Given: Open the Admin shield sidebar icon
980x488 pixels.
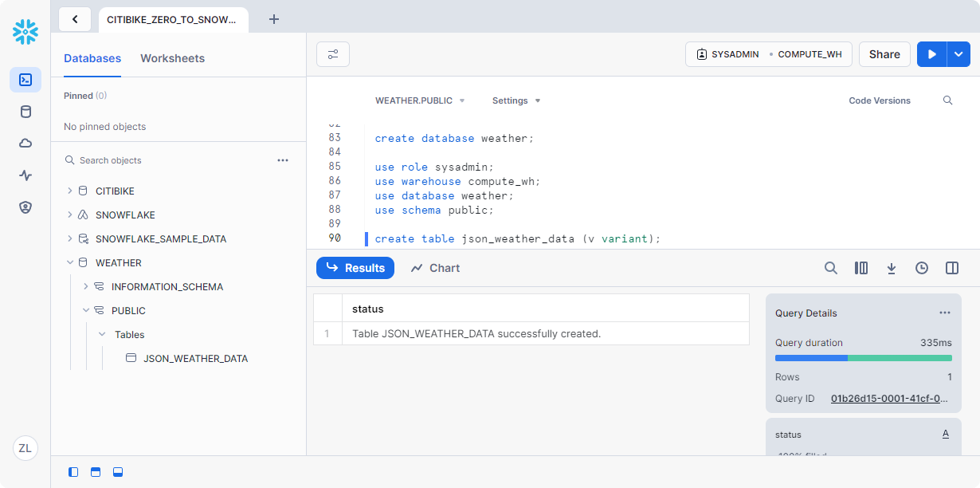Looking at the screenshot, I should pyautogui.click(x=25, y=207).
